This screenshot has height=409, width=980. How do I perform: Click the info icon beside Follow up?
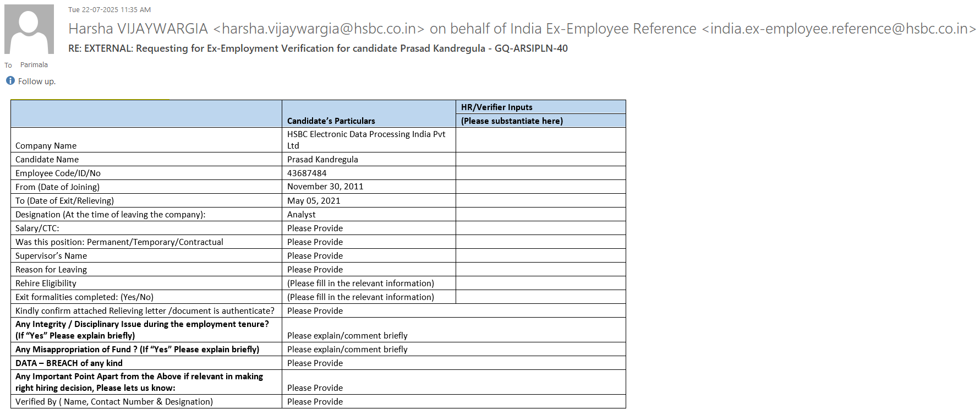pyautogui.click(x=10, y=81)
